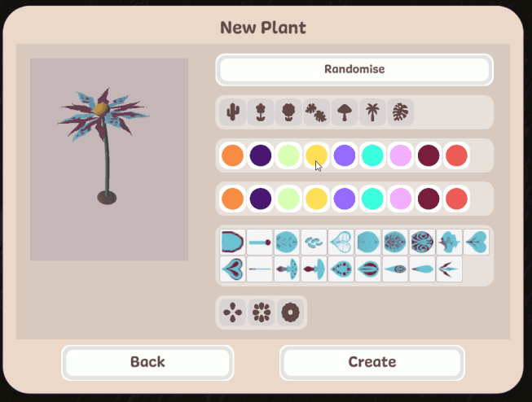Choose round petal with maroon swirl pattern
532x402 pixels.
point(422,242)
